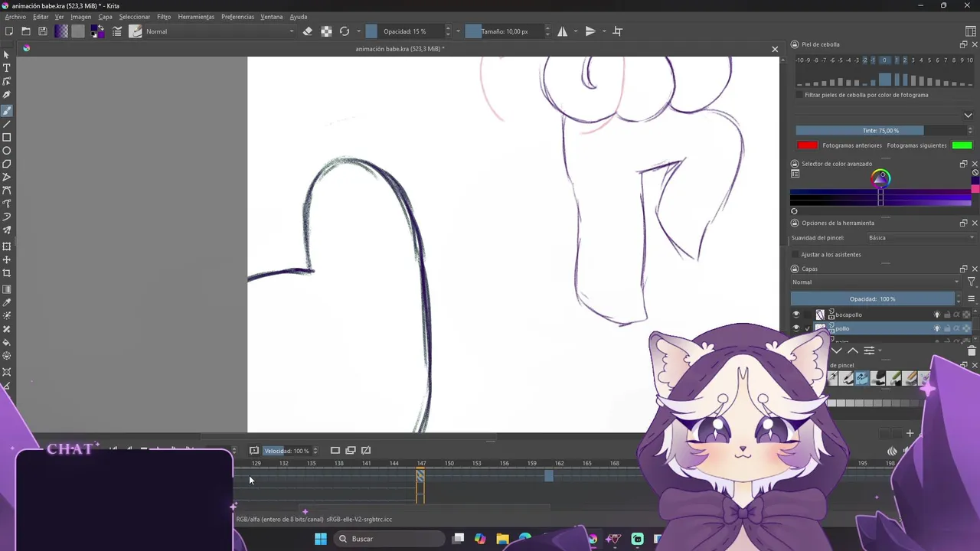Screen dimensions: 980x551
Task: Select the Polyline tool
Action: (x=7, y=178)
